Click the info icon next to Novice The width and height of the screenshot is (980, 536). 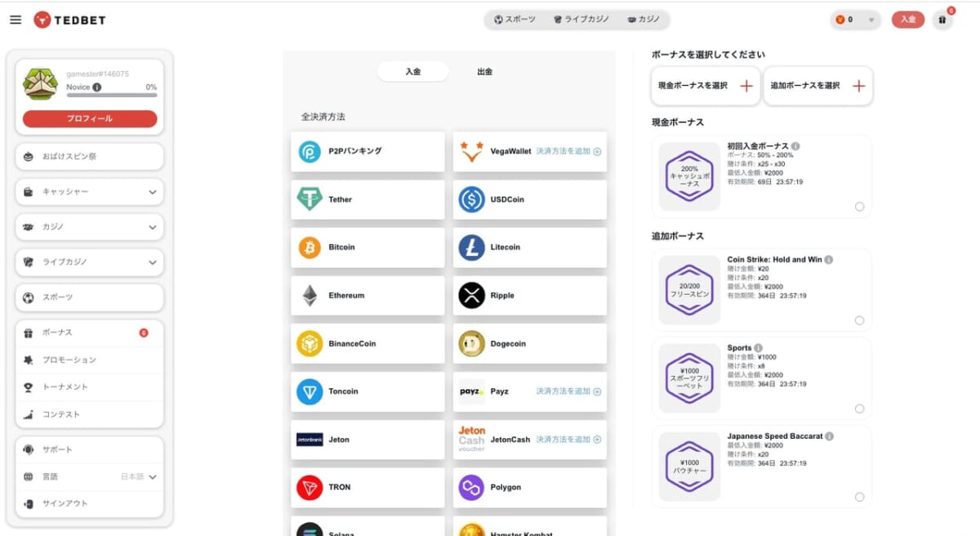(x=97, y=87)
